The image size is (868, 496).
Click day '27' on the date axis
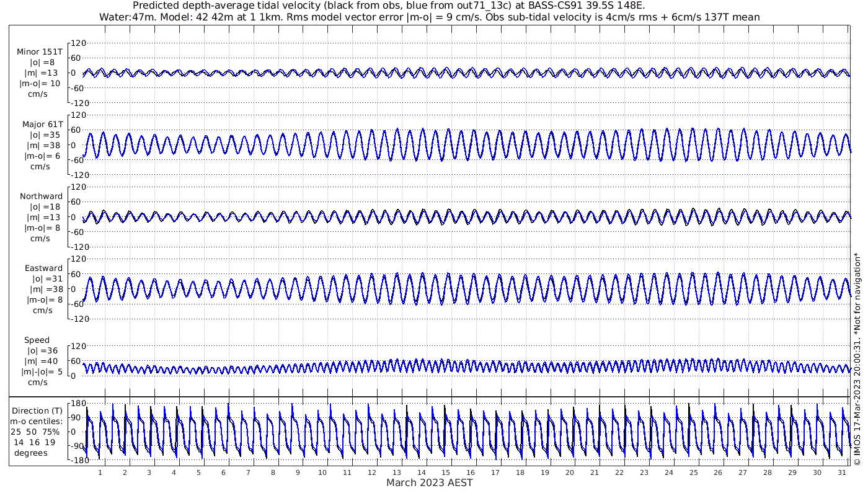coord(743,472)
